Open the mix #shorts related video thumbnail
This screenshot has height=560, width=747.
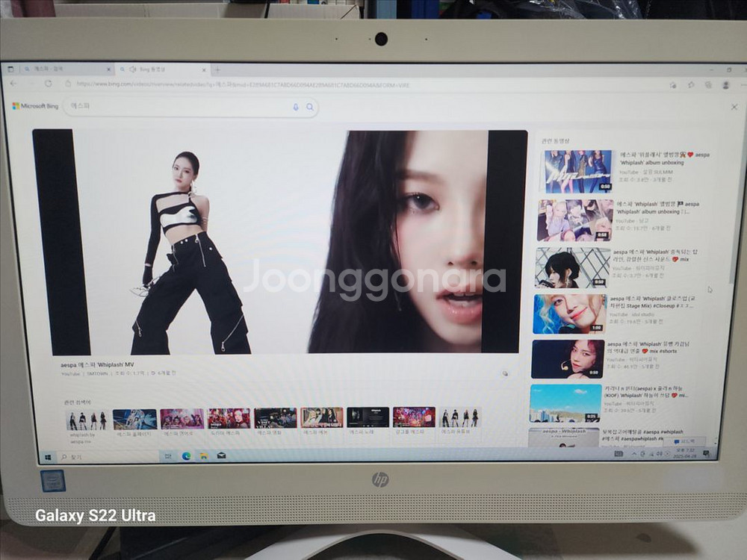pos(568,359)
